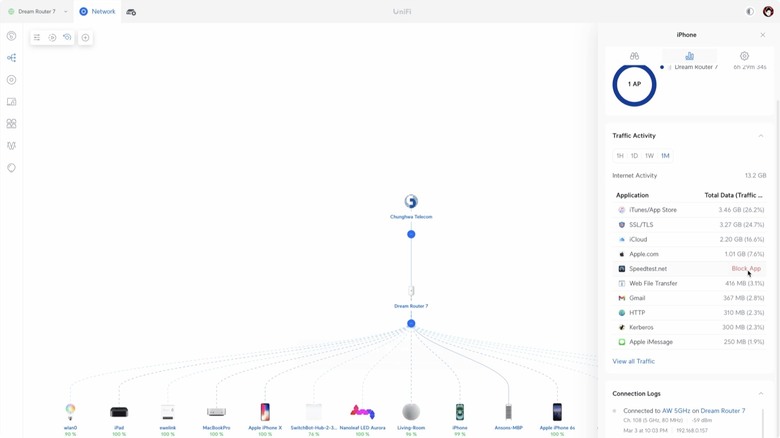Select the Apple.com application row
780x438 pixels.
(x=690, y=254)
